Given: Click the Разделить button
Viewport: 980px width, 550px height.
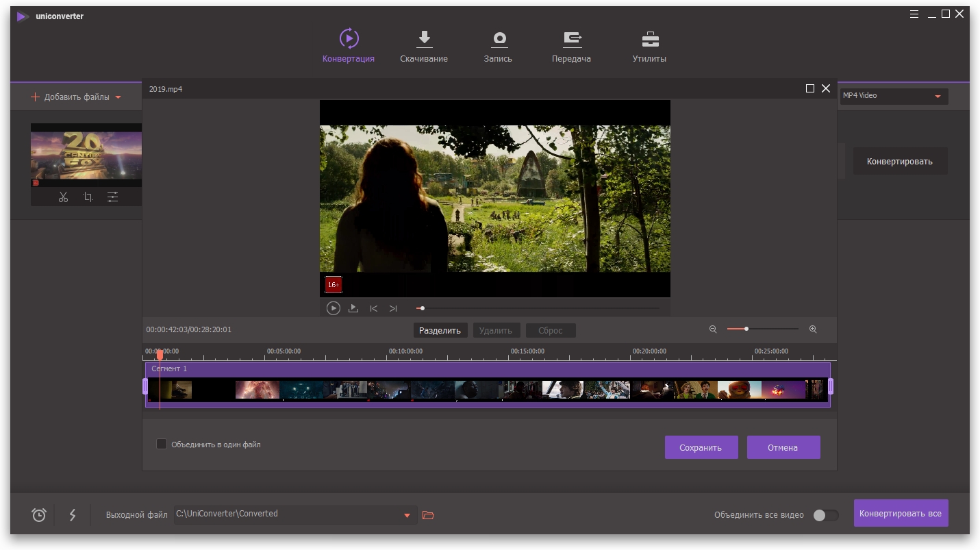Looking at the screenshot, I should [x=440, y=331].
